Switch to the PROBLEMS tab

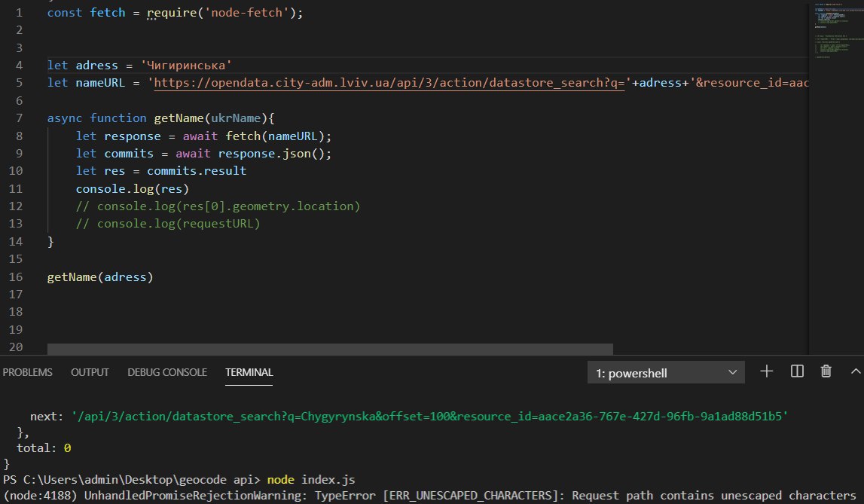28,372
